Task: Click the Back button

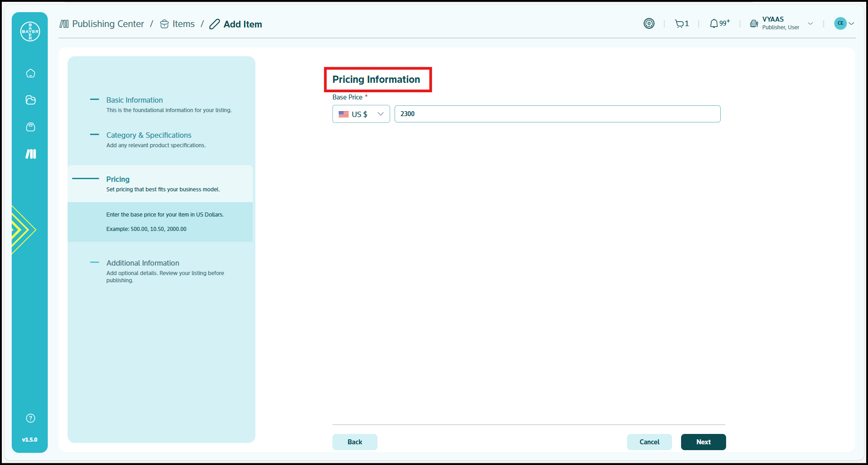Action: [354, 442]
